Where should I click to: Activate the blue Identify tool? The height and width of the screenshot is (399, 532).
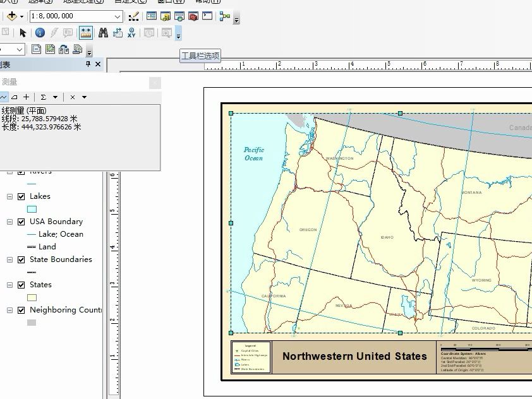[x=40, y=33]
